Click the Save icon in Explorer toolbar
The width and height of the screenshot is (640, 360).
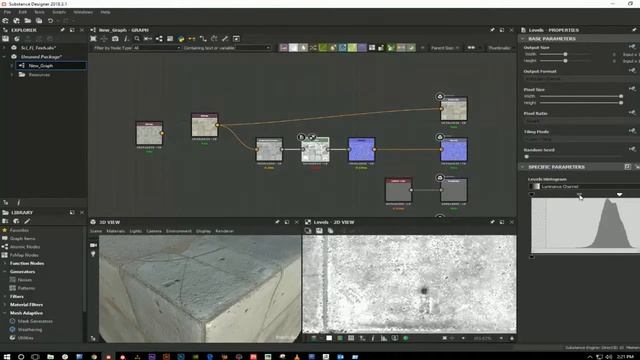(x=6, y=39)
